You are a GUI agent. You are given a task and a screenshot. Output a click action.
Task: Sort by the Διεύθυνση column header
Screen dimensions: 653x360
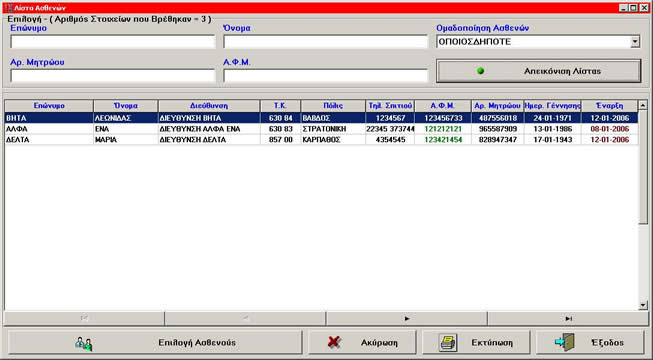point(209,106)
